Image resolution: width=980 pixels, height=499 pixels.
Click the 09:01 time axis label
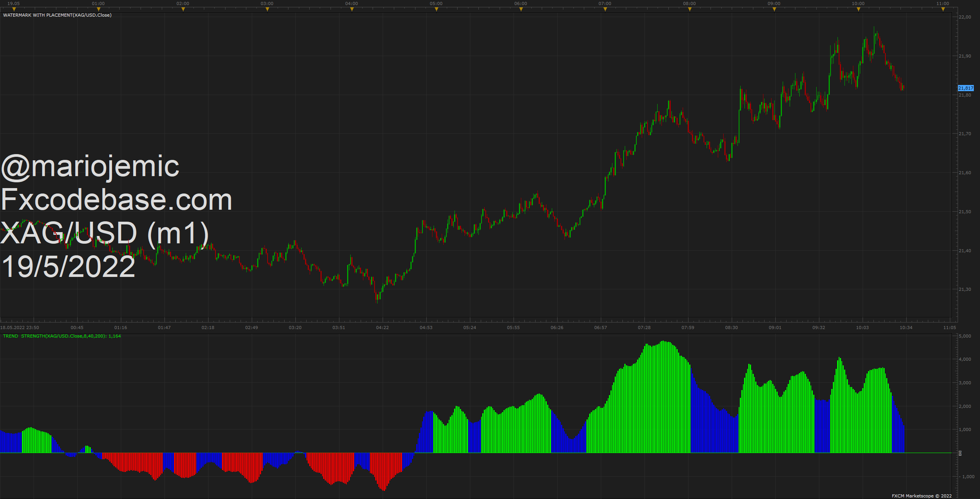tap(775, 328)
